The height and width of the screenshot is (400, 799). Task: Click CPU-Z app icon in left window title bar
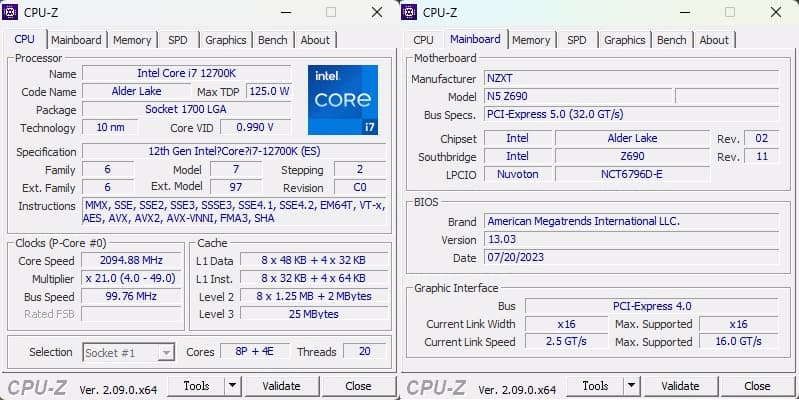pos(10,12)
